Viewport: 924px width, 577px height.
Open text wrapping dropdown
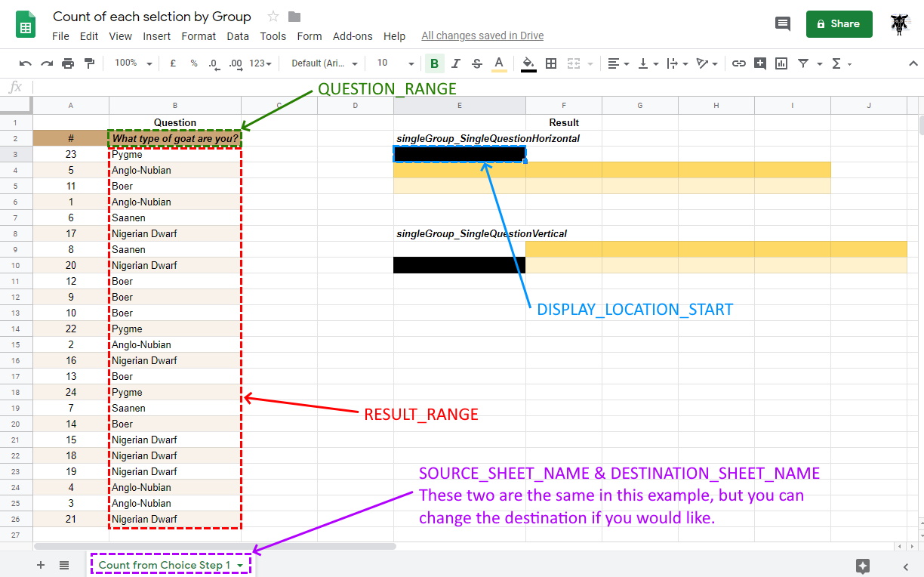(x=677, y=63)
